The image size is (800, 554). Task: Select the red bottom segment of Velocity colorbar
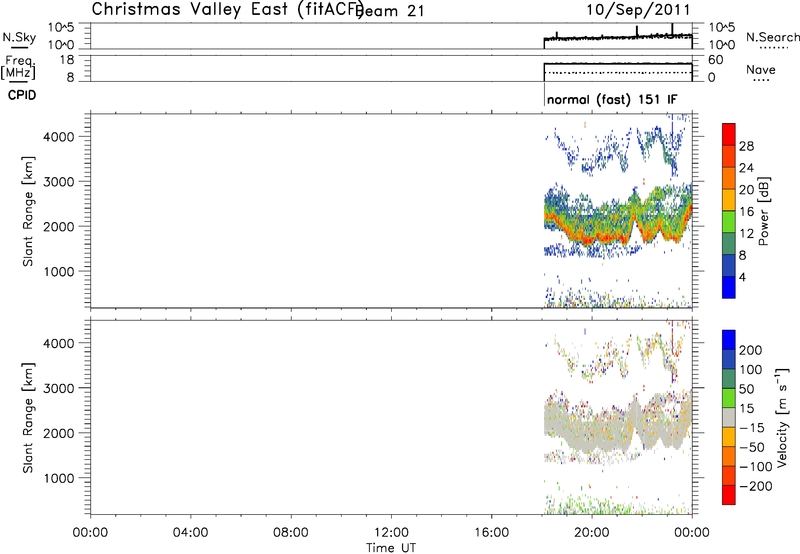click(x=729, y=495)
